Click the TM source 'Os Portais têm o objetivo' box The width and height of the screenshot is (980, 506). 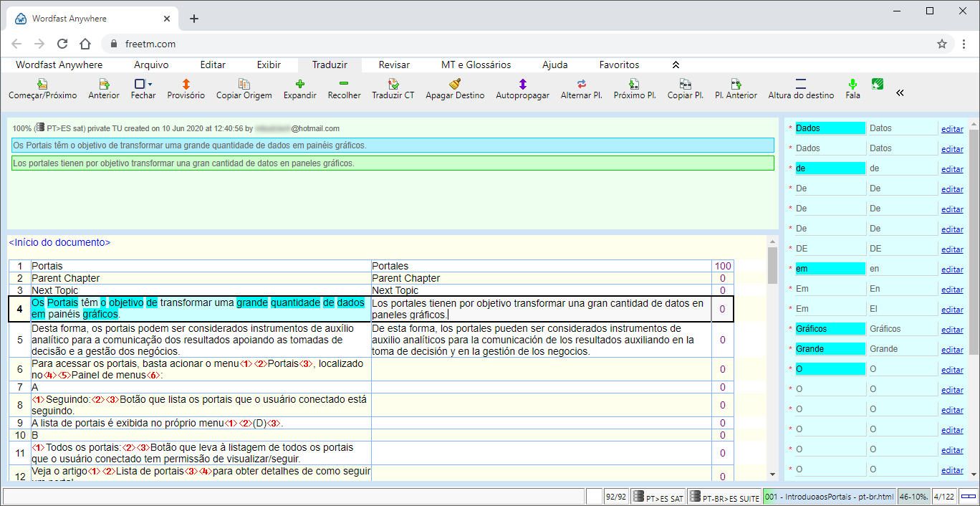[x=393, y=145]
